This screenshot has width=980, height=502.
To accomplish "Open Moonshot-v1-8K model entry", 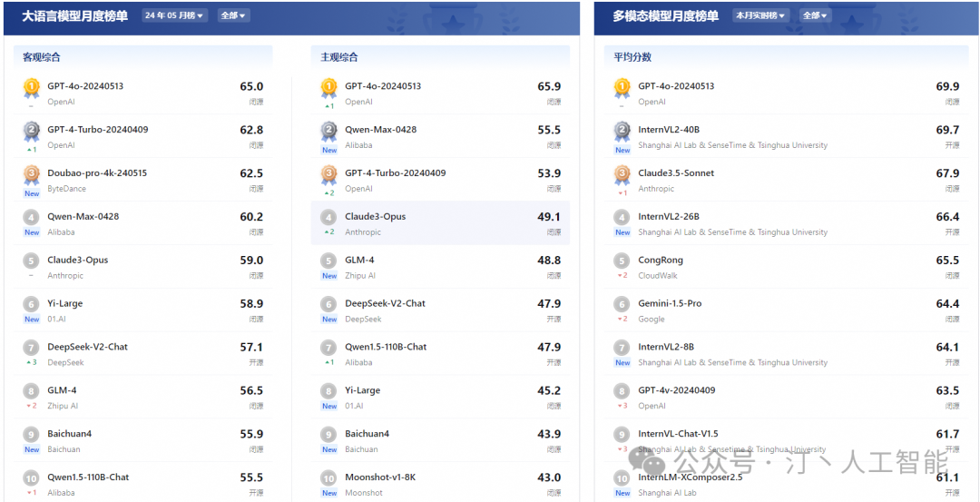I will (380, 477).
